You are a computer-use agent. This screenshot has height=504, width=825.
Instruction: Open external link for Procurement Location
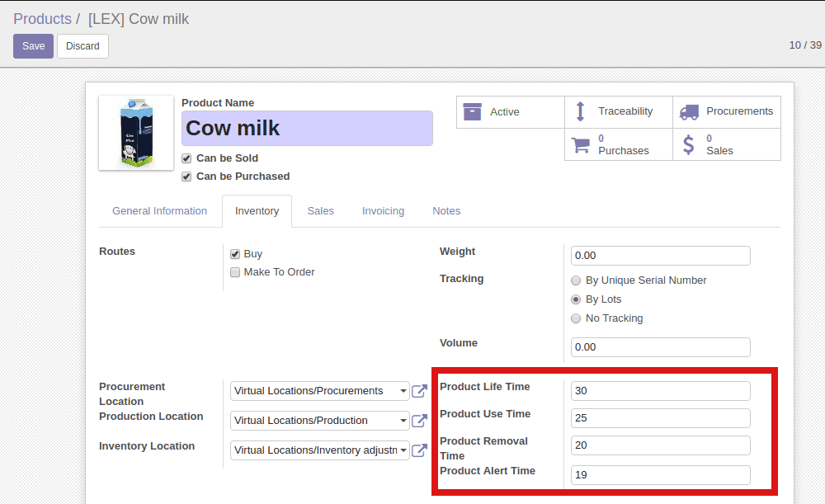(x=419, y=391)
